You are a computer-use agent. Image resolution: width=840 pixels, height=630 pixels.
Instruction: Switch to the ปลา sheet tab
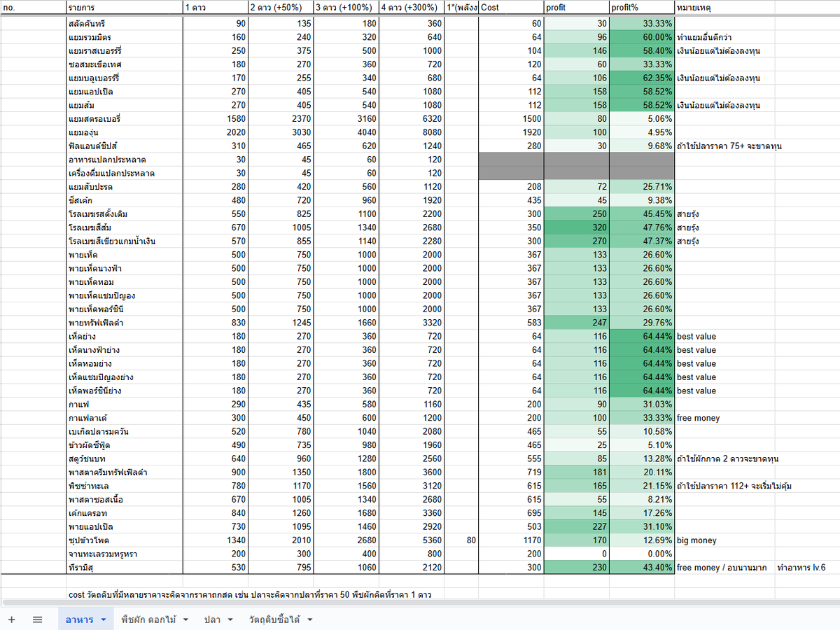coord(212,619)
